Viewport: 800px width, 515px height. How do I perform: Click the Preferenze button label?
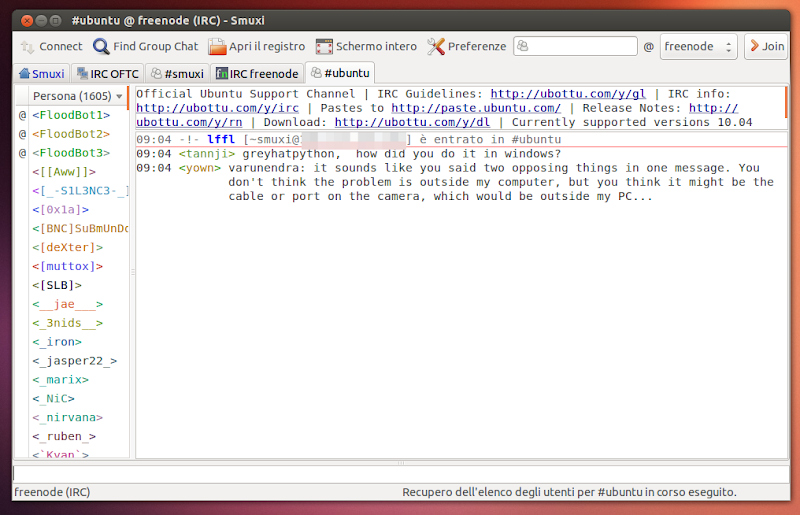pyautogui.click(x=477, y=46)
